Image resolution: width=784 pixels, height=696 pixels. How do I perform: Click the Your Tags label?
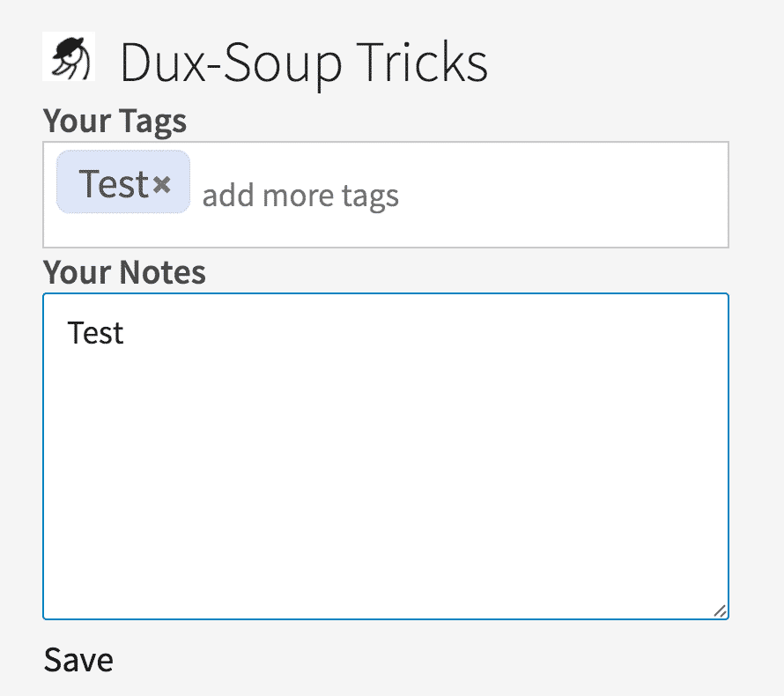click(115, 121)
